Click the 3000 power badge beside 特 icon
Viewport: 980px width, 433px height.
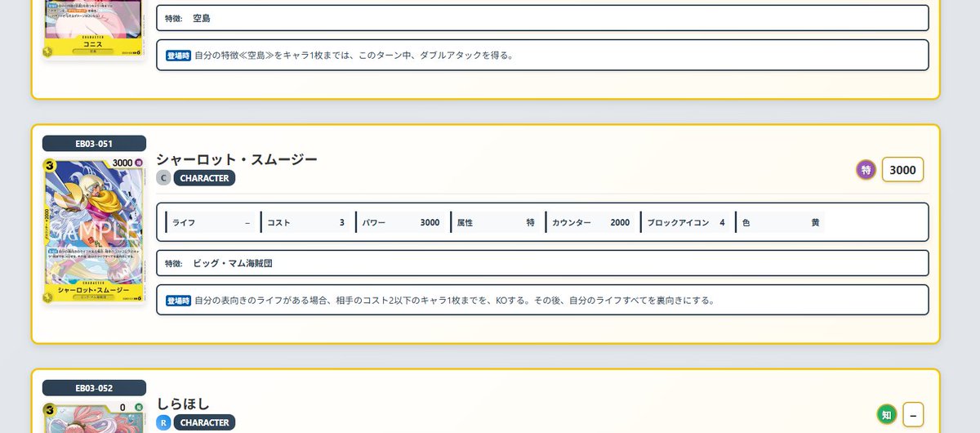pos(902,170)
